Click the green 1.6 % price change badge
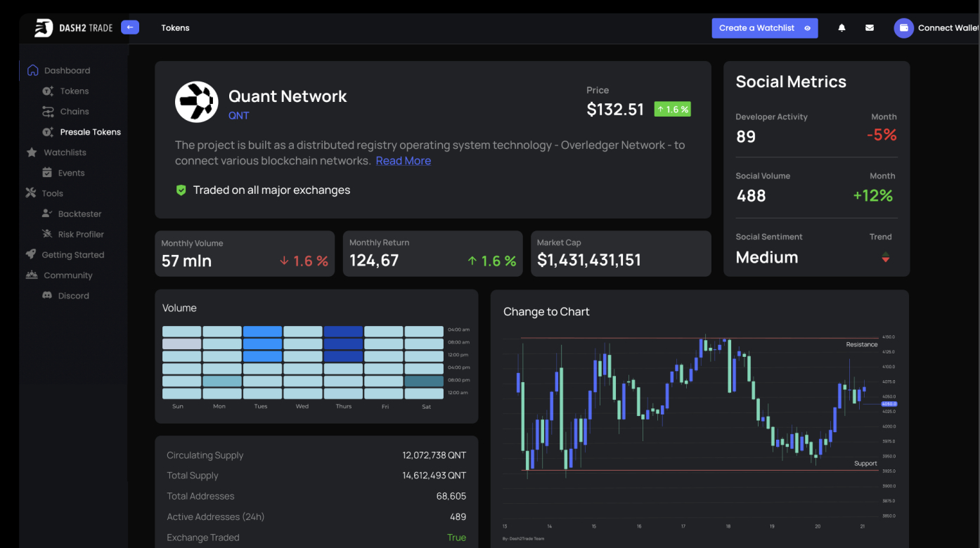 (673, 109)
